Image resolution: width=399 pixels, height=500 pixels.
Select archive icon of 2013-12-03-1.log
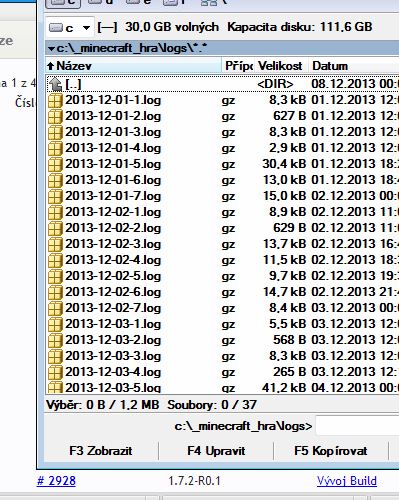coord(55,324)
